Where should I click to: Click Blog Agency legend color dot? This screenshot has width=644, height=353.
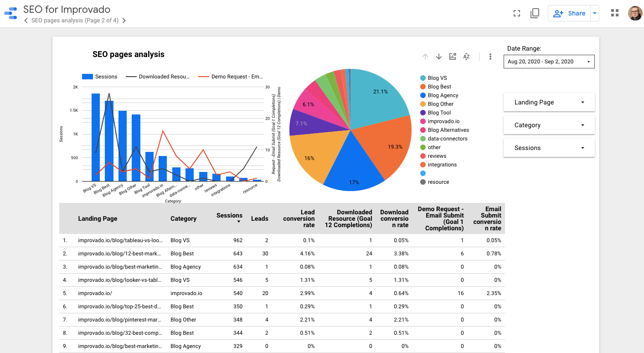[423, 95]
